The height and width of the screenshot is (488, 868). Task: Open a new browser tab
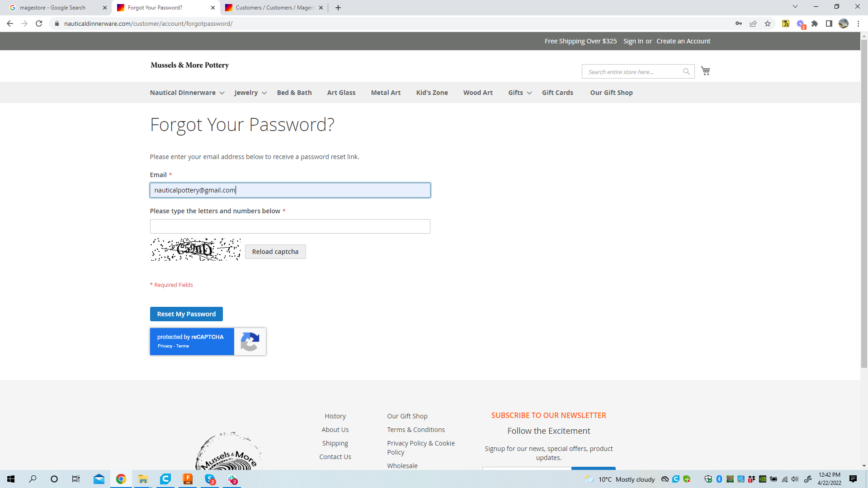click(338, 8)
